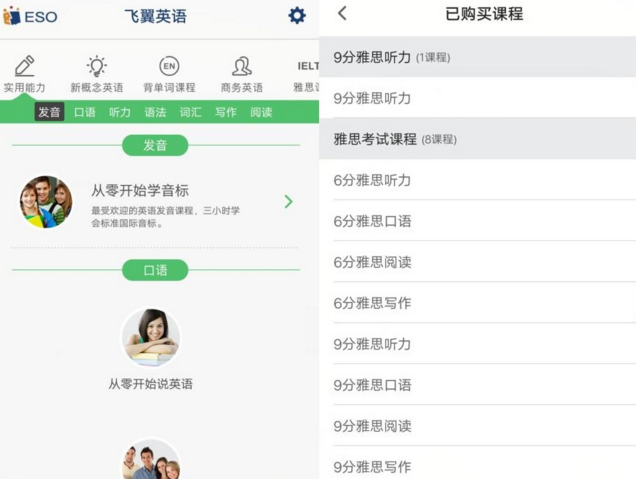Viewport: 636px width, 479px height.
Task: Click the 口语 section header pill
Action: coord(155,270)
